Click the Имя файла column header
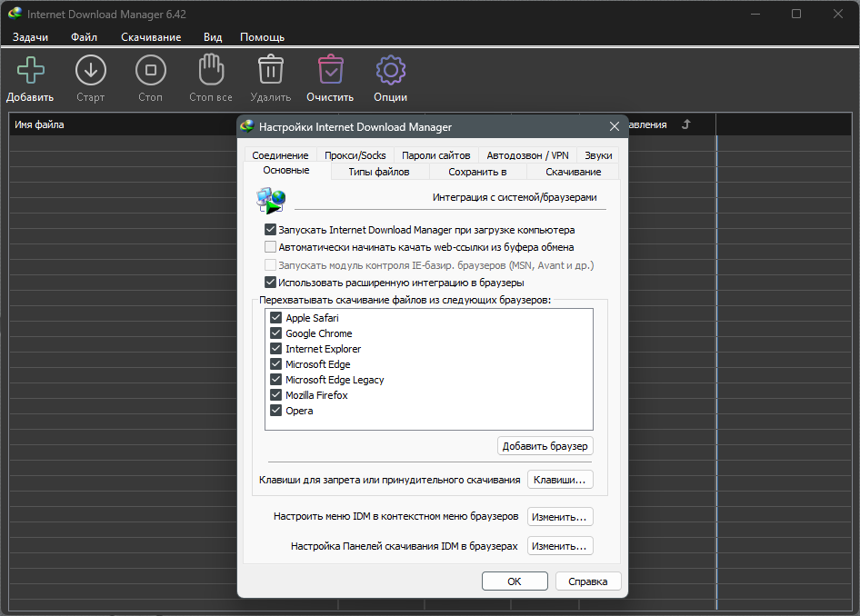The width and height of the screenshot is (860, 616). (39, 124)
